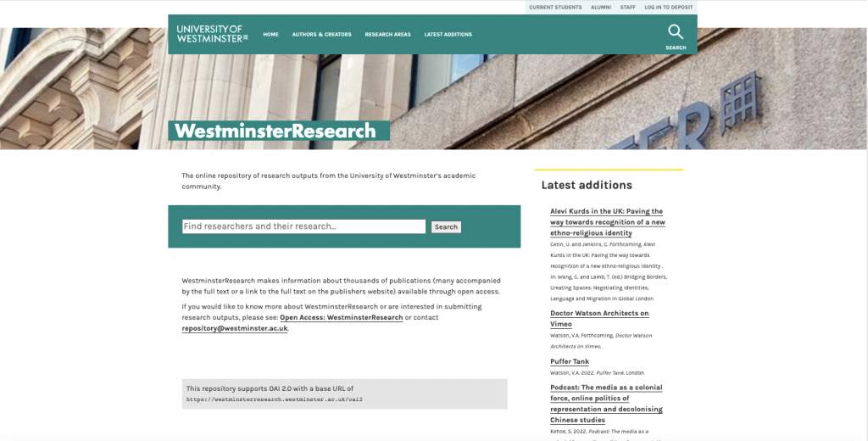Click Log in to Deposit link
Viewport: 868px width, 441px height.
668,7
